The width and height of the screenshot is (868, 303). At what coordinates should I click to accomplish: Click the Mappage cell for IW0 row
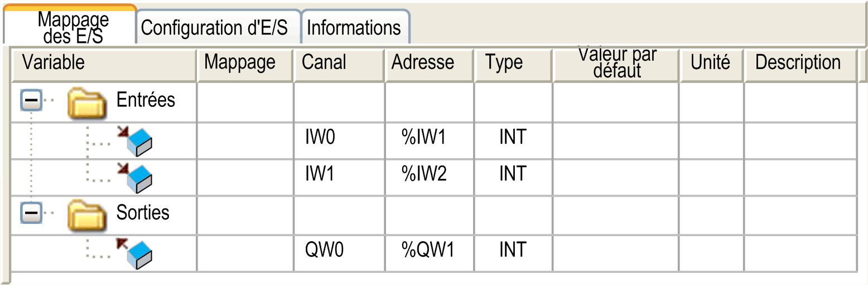click(245, 141)
